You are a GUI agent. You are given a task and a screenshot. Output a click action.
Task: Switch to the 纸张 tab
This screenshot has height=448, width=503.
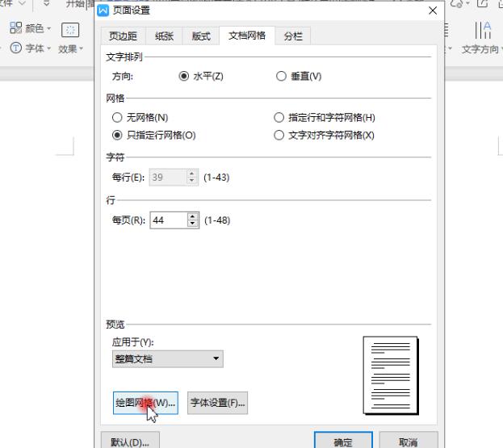(x=164, y=36)
